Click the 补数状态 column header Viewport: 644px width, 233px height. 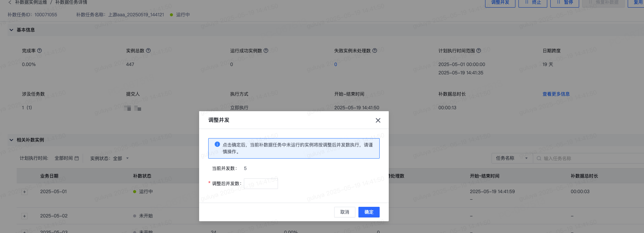142,176
